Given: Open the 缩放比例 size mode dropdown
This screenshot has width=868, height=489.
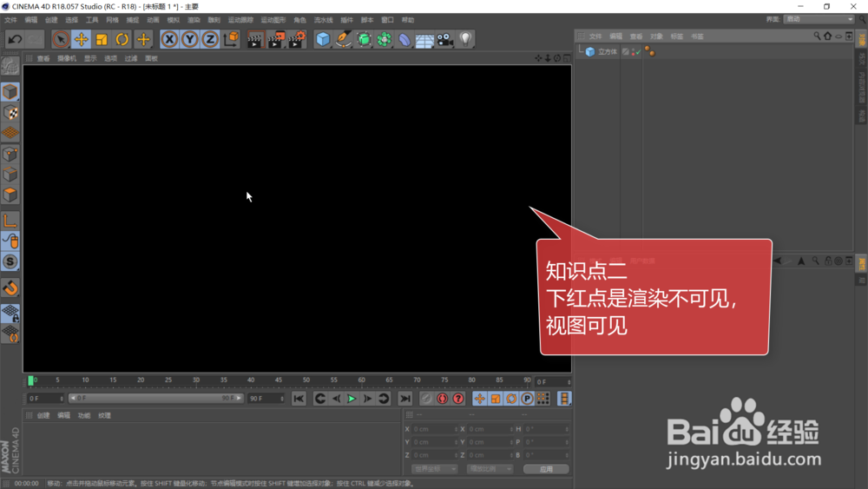Looking at the screenshot, I should (490, 469).
